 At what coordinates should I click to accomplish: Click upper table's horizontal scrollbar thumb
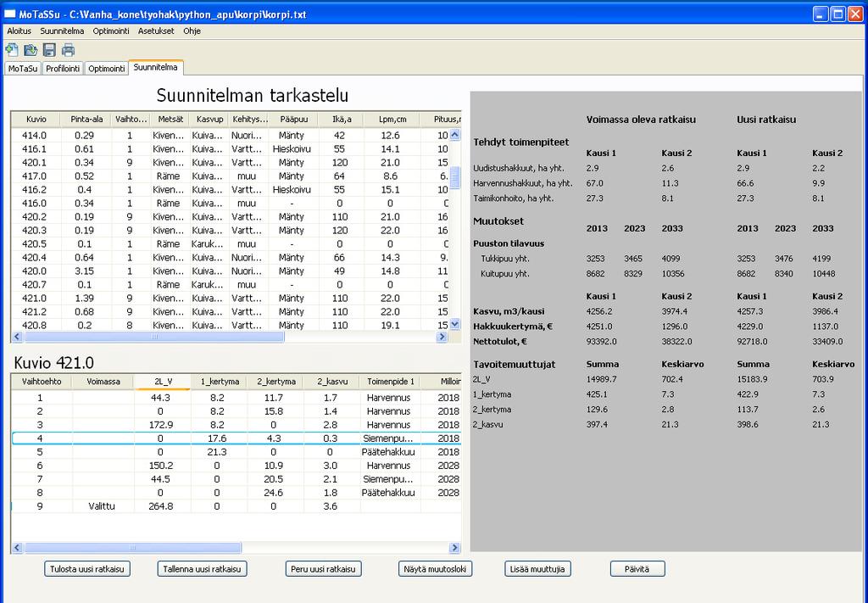tap(154, 336)
